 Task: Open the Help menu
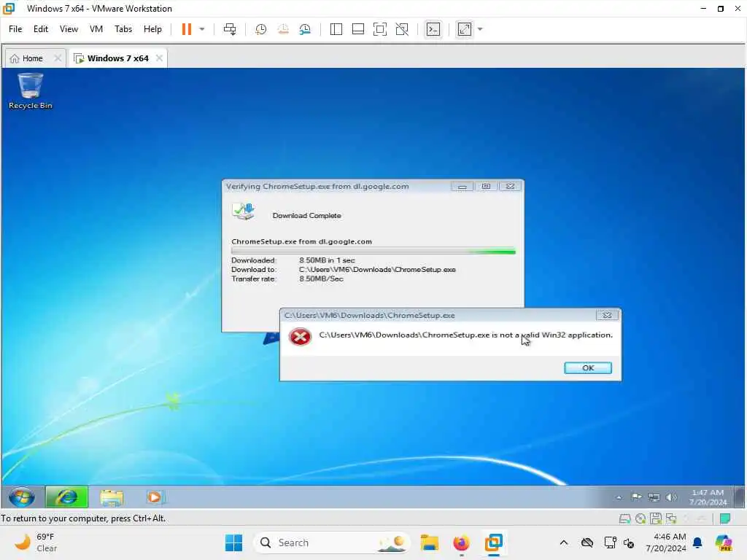[152, 29]
